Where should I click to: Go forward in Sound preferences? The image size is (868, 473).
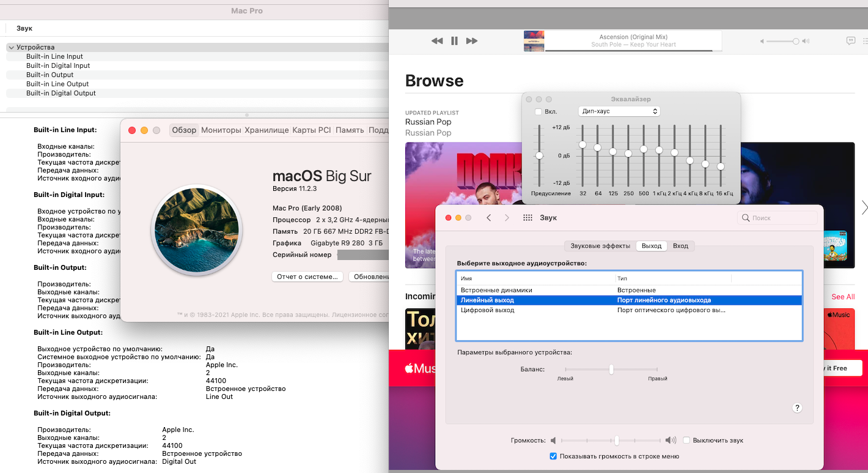(507, 218)
